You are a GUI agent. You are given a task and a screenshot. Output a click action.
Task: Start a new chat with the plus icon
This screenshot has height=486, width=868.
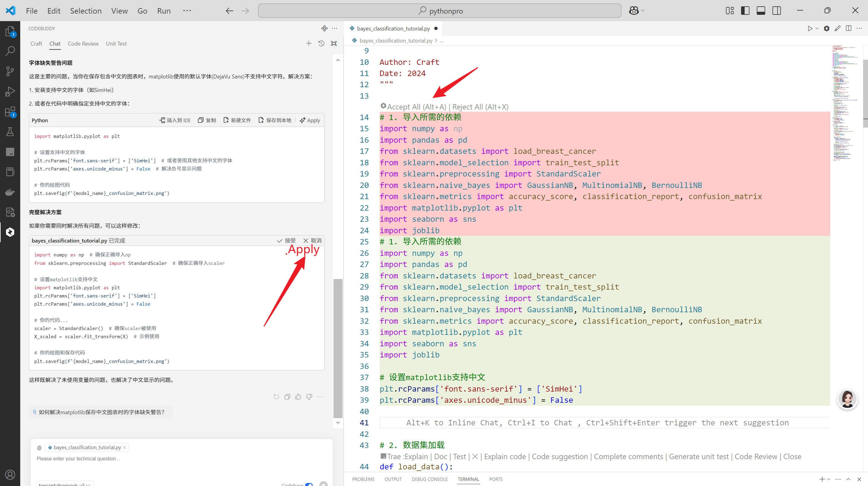point(309,43)
